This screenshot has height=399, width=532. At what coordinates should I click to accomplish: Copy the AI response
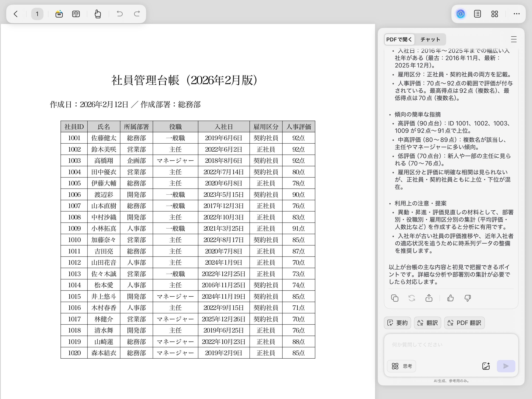pos(395,298)
